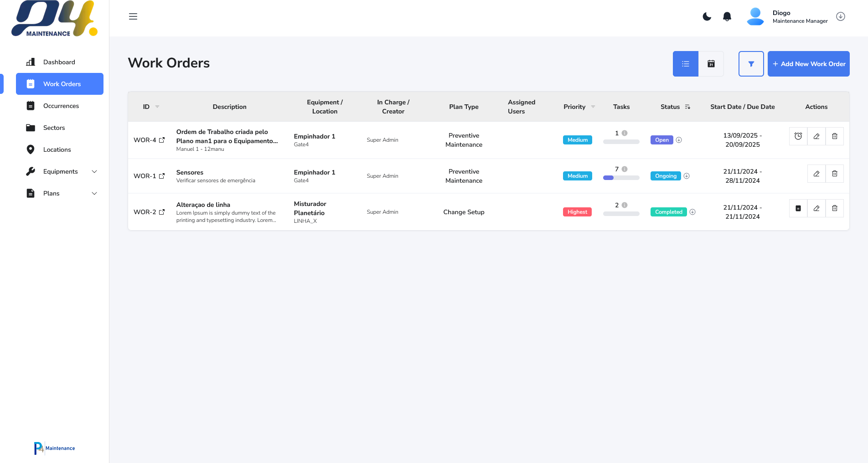Edit work order WOR-2
This screenshot has width=868, height=463.
(816, 208)
